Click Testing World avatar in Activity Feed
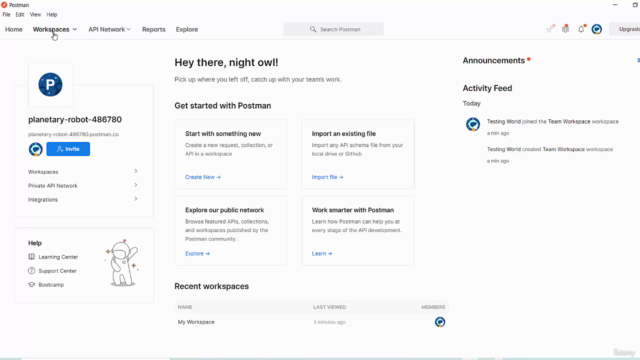This screenshot has width=640, height=360. 473,124
